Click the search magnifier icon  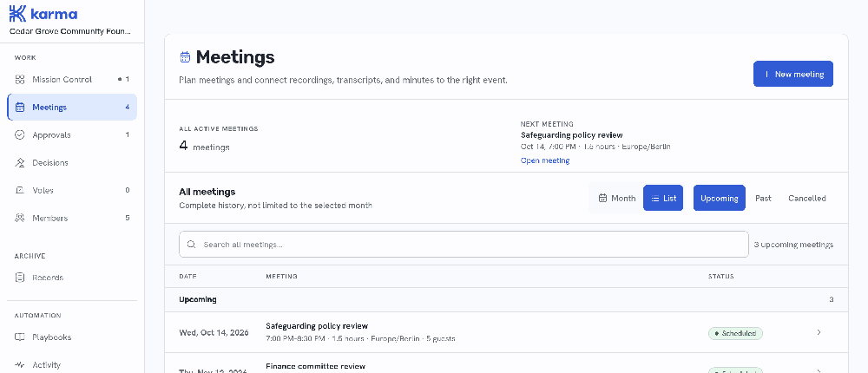191,244
